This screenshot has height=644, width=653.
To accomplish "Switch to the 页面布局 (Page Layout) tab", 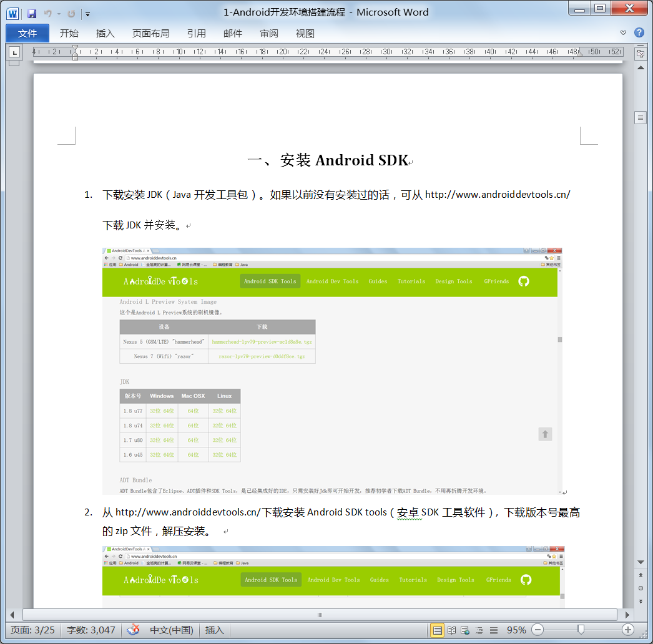I will (150, 33).
